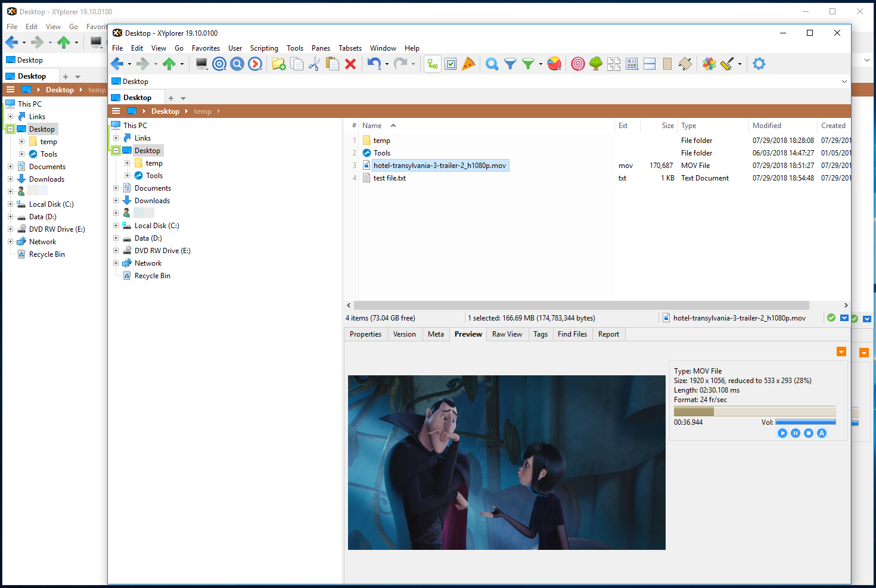Sort the file list by Modified column
This screenshot has width=876, height=588.
pyautogui.click(x=766, y=126)
